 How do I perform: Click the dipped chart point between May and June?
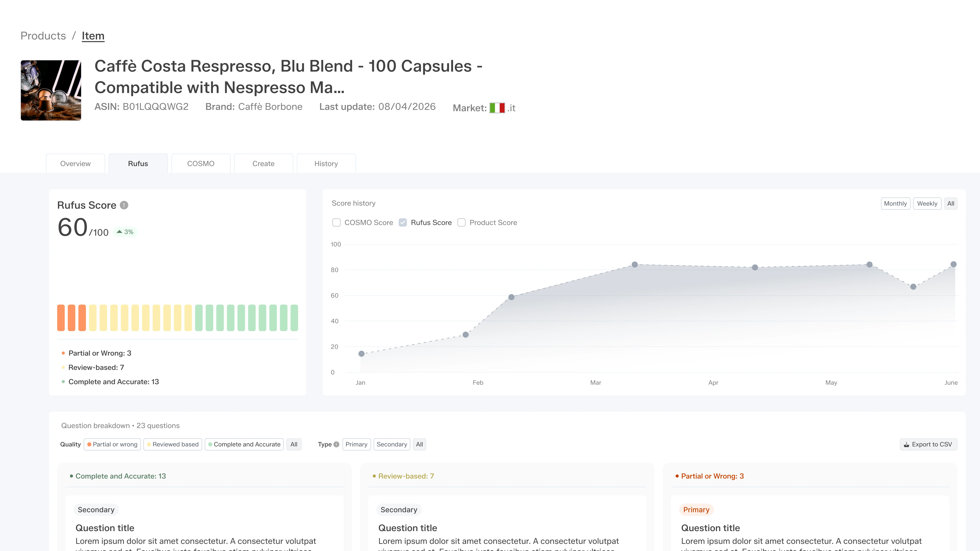click(x=913, y=287)
